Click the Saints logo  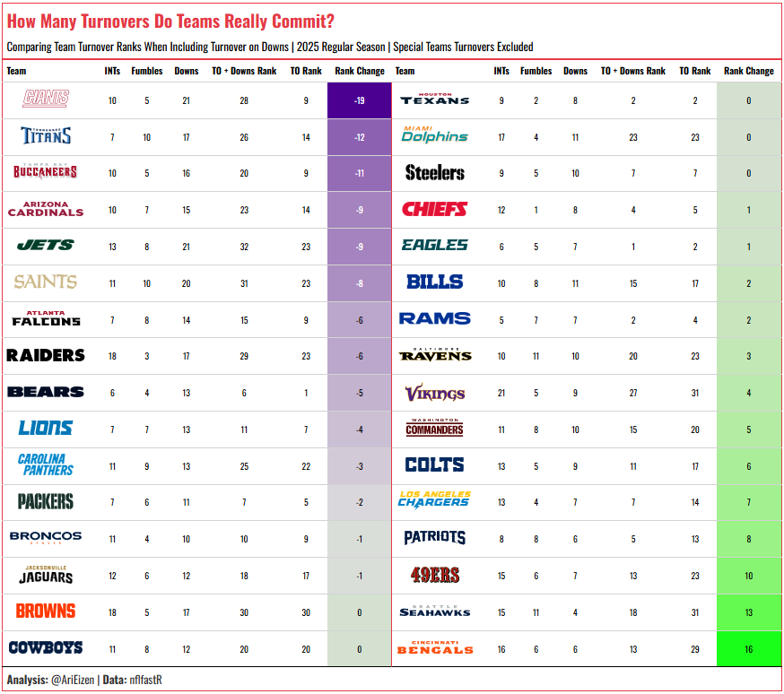click(46, 282)
